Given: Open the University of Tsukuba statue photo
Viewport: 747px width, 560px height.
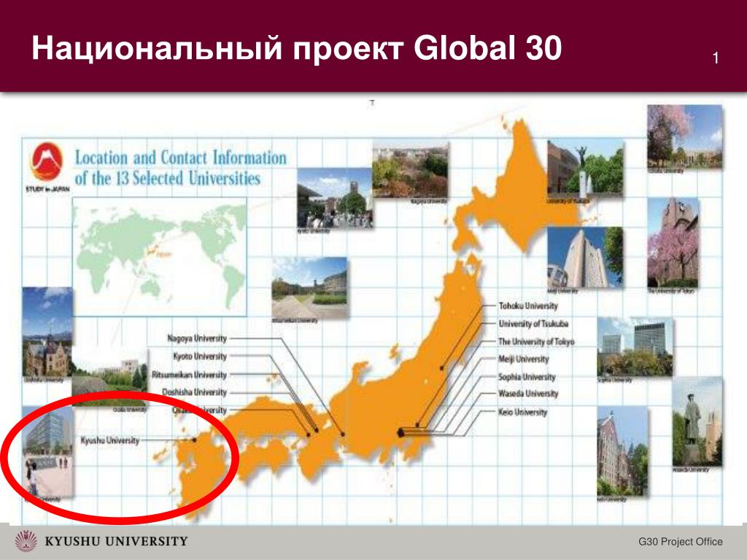Looking at the screenshot, I should tap(586, 168).
